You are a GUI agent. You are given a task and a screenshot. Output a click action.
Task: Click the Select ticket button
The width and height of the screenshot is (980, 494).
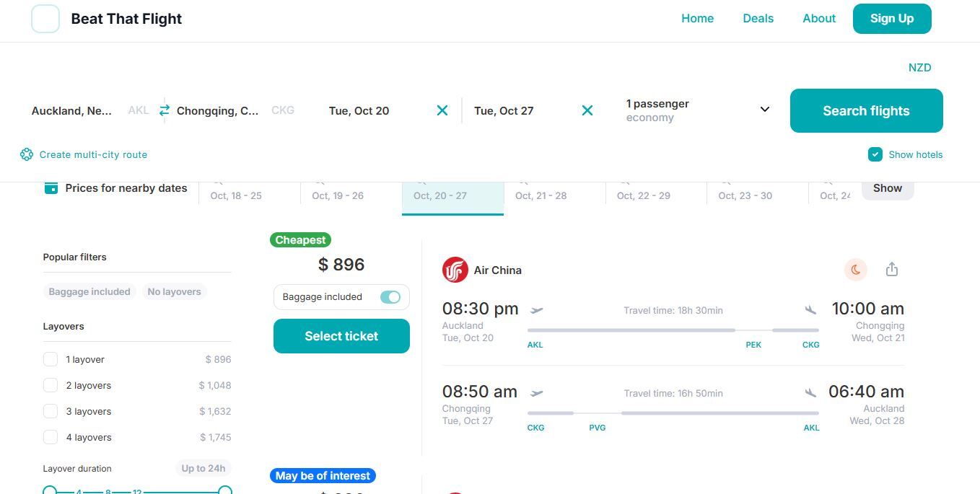341,336
